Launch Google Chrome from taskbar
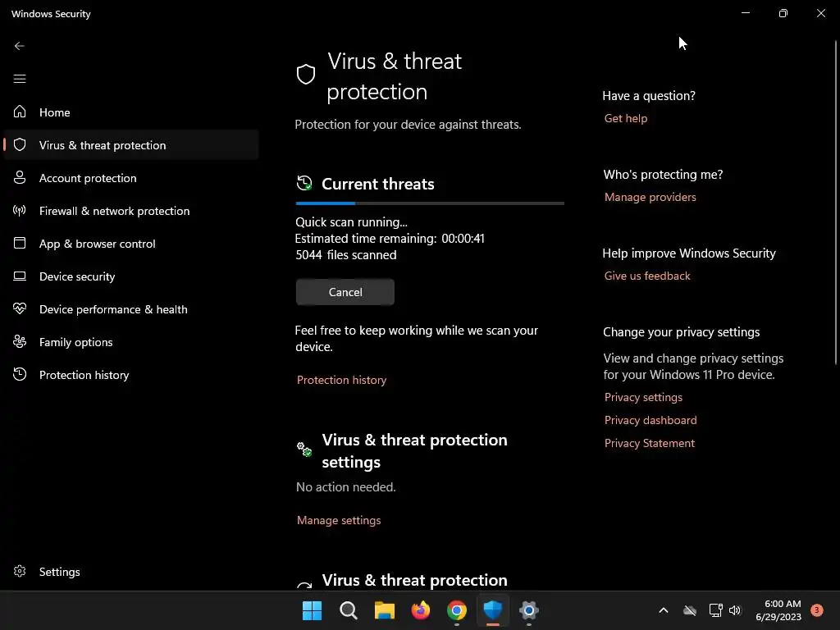 [x=456, y=610]
